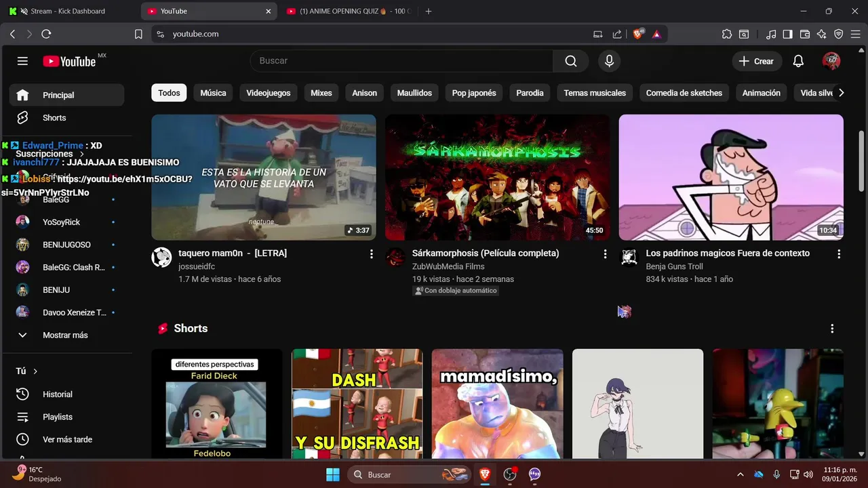Bookmark this page icon

click(138, 34)
